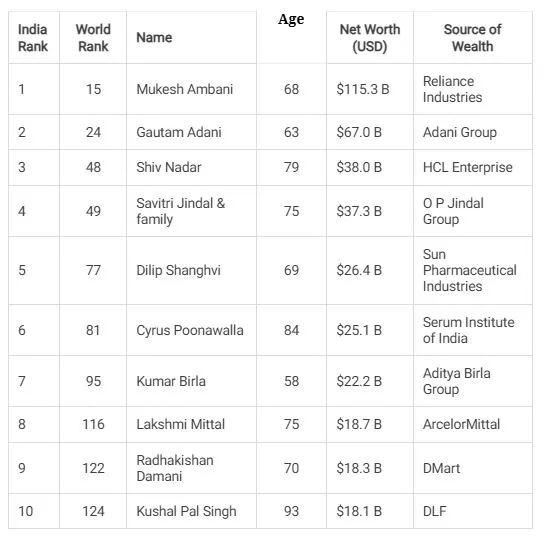Click the Net Worth (USD) header
Viewport: 546px width, 538px height.
(370, 38)
